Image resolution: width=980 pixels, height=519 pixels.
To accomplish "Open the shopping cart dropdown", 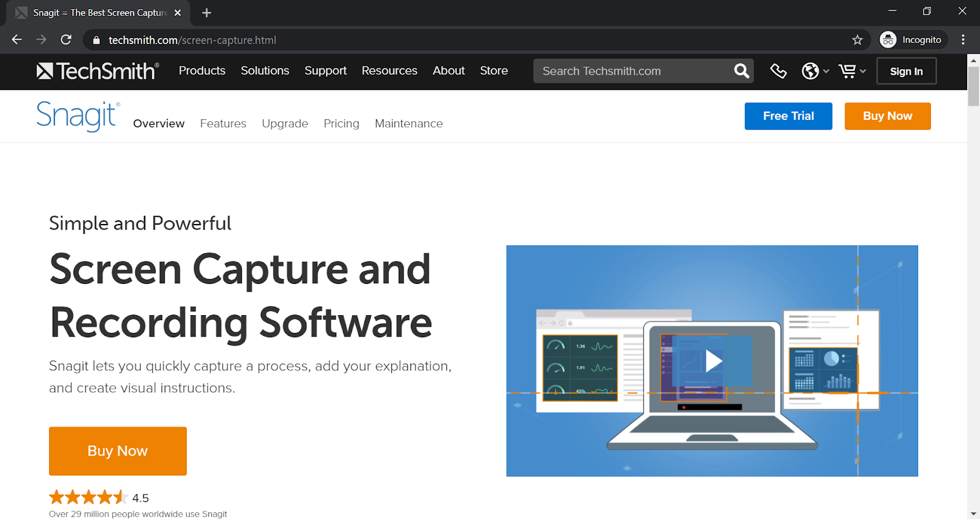I will 852,71.
